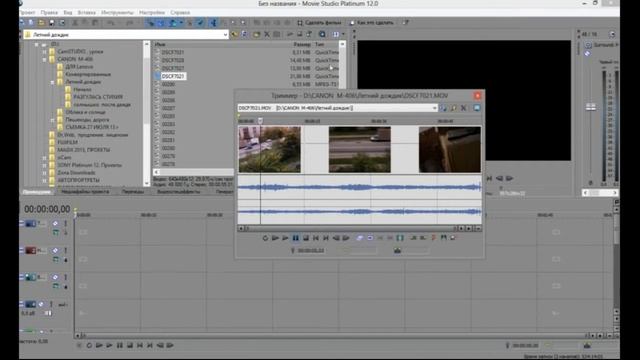Sort files by the Размер column
This screenshot has width=640, height=360.
click(302, 44)
